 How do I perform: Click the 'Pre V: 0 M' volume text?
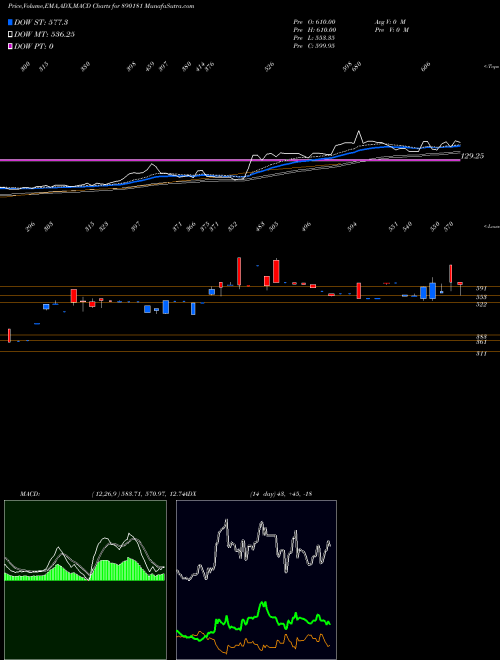(391, 30)
